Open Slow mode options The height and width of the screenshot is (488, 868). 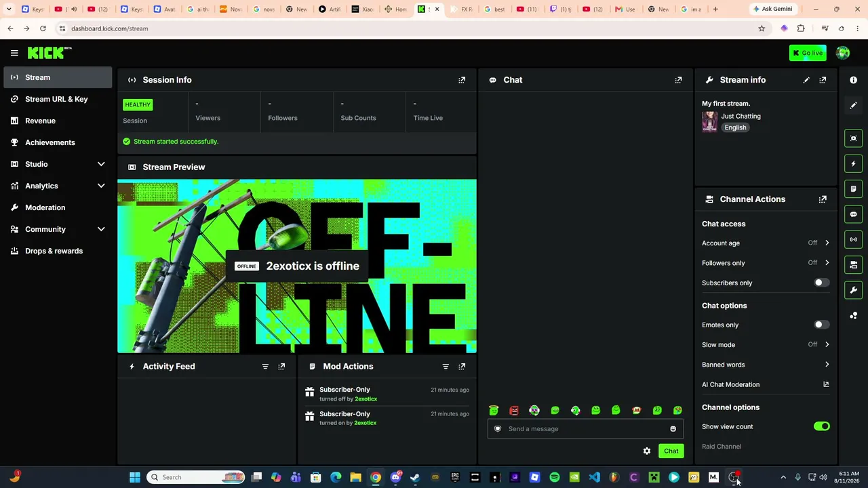pyautogui.click(x=766, y=344)
